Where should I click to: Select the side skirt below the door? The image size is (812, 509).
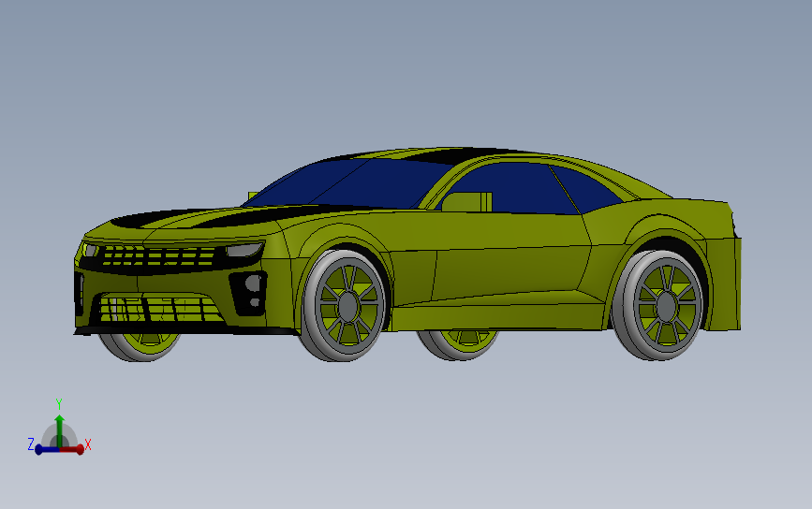click(x=497, y=315)
